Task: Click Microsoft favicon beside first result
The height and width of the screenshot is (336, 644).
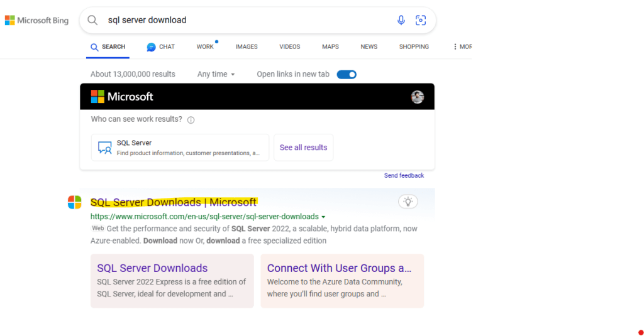Action: (x=75, y=202)
